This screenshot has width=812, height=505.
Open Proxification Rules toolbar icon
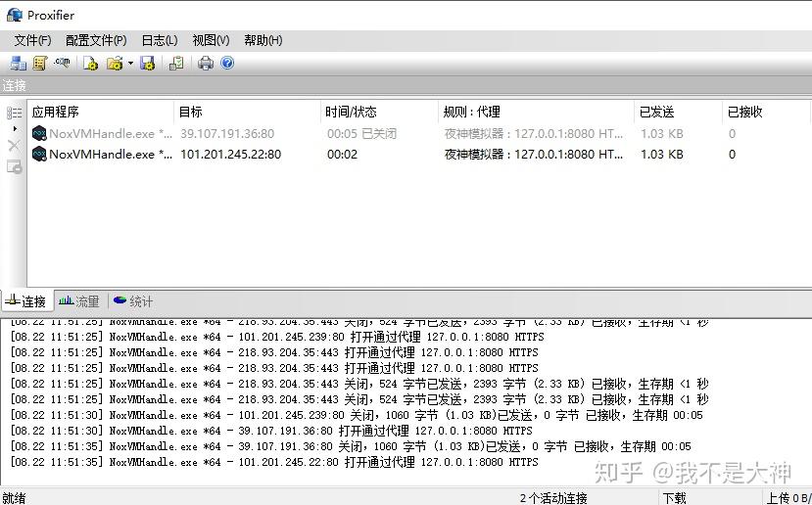(40, 63)
